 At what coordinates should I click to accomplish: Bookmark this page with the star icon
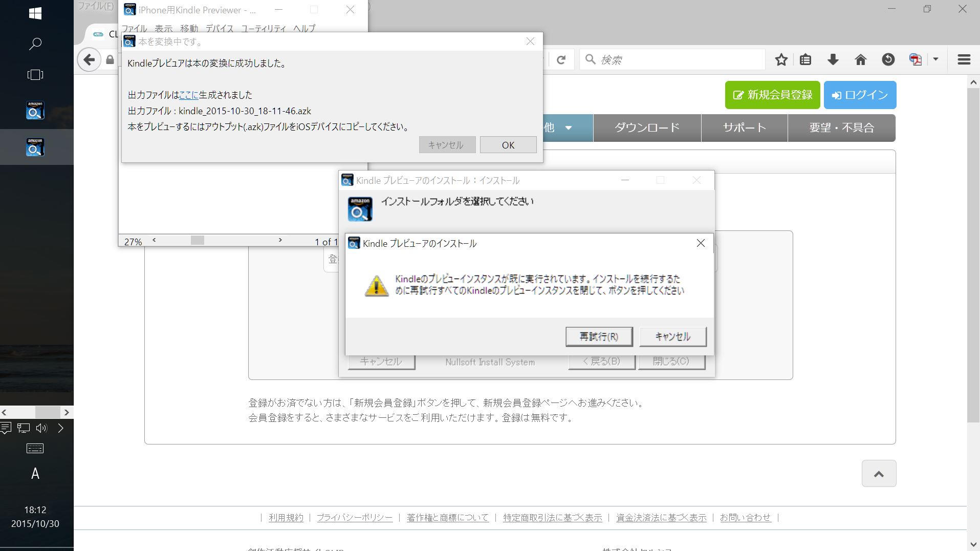point(781,60)
